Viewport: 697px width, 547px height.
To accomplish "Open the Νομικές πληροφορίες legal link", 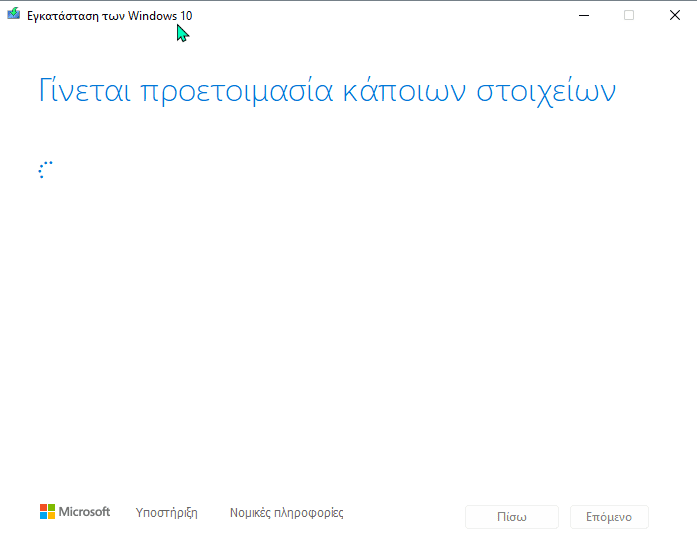I will [x=287, y=513].
